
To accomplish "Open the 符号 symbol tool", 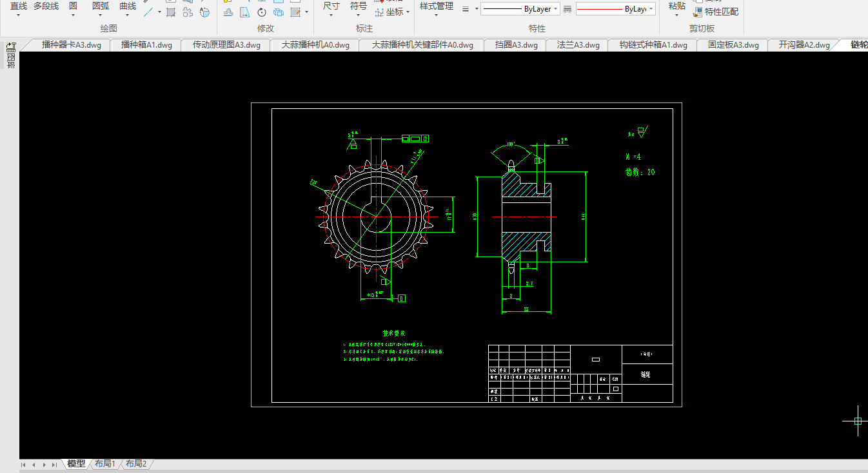I will [x=359, y=6].
